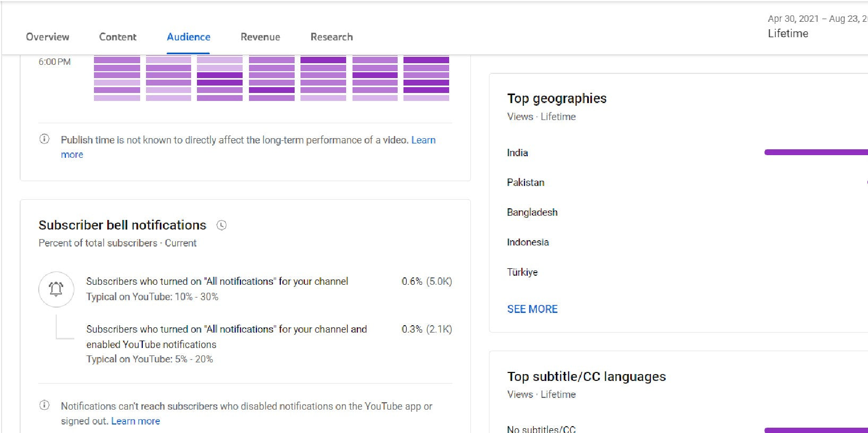Click the bell icon in the notifications card
This screenshot has width=868, height=433.
tap(56, 289)
